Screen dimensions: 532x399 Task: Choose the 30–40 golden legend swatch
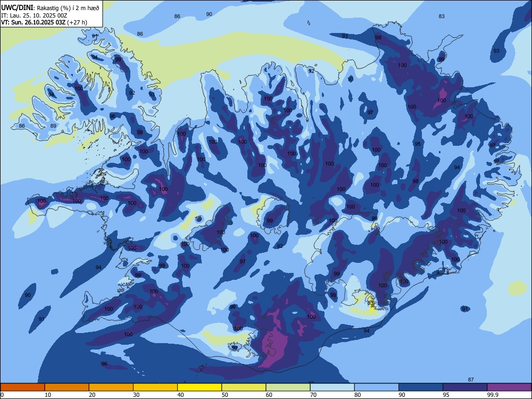155,387
